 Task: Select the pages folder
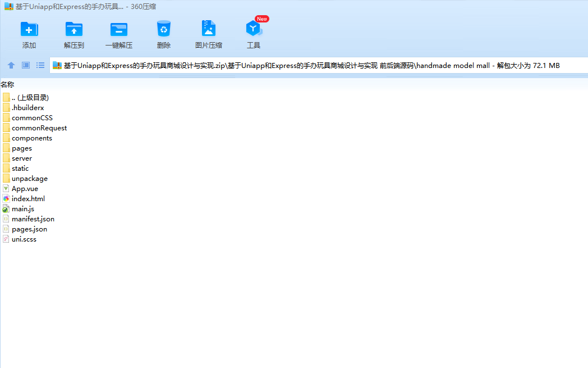click(17, 148)
